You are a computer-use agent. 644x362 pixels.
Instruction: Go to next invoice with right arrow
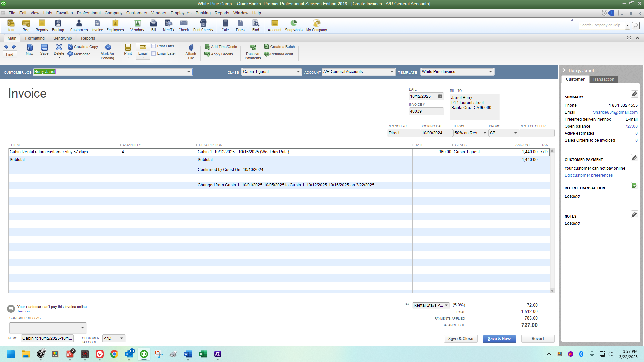tap(14, 47)
